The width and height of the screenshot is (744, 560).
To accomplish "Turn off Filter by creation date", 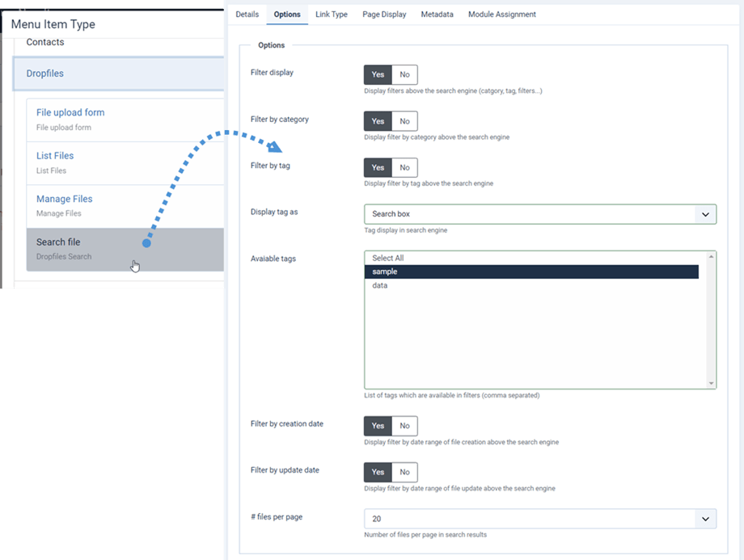I will click(x=404, y=426).
